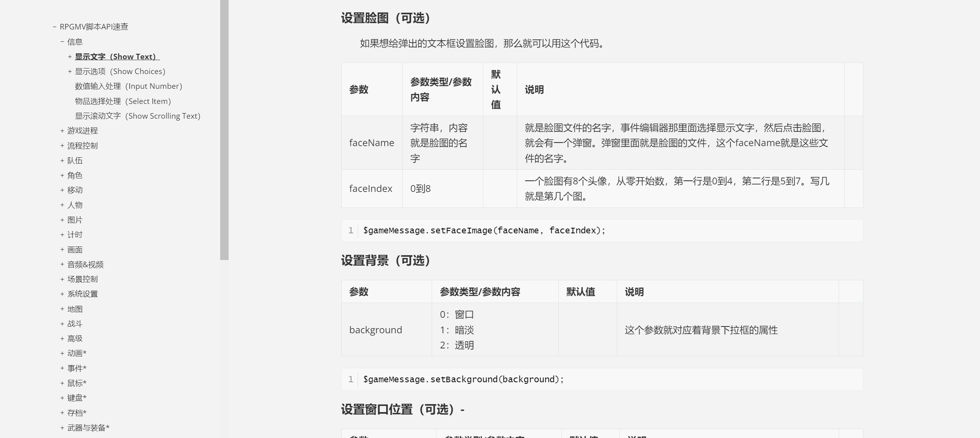Image resolution: width=980 pixels, height=438 pixels.
Task: Select 画面 item in sidebar
Action: (75, 250)
